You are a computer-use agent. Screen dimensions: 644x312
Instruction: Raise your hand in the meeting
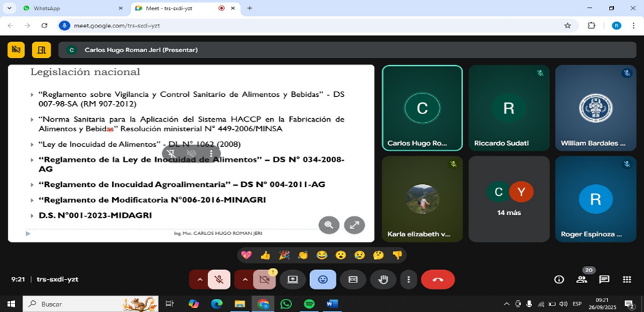point(384,280)
